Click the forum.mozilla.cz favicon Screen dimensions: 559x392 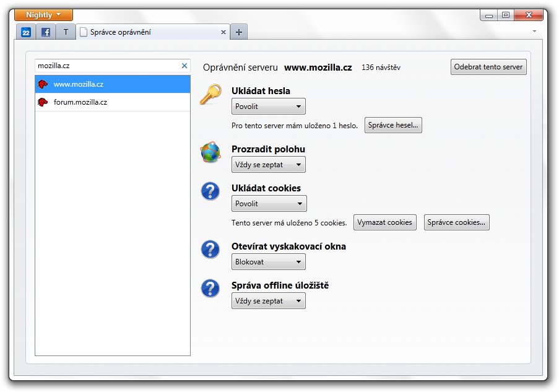tap(43, 102)
